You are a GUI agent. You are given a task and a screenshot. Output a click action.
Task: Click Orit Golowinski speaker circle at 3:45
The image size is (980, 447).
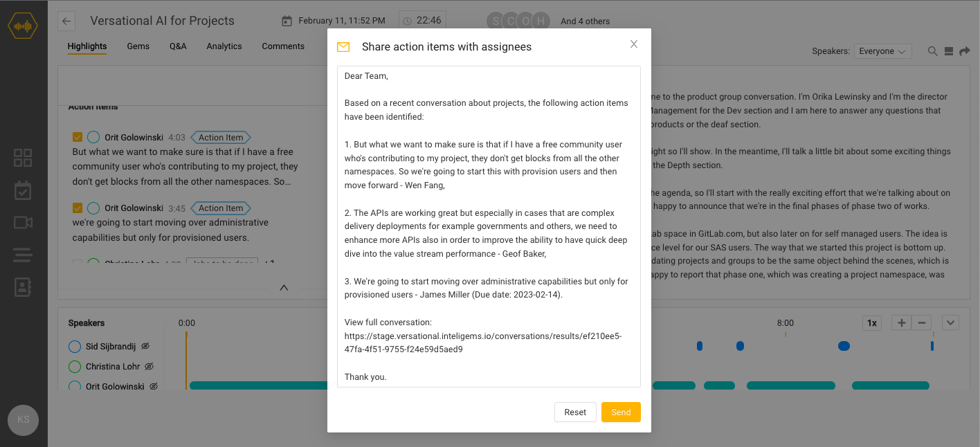(93, 208)
